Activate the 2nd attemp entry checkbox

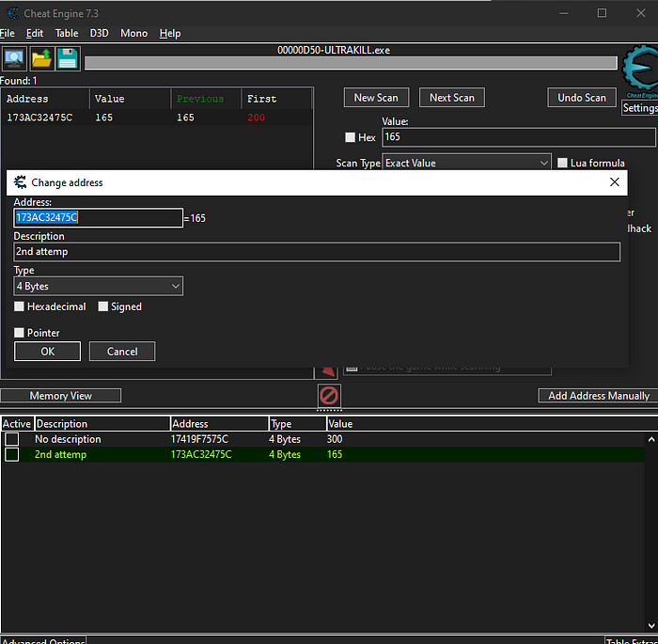[11, 454]
